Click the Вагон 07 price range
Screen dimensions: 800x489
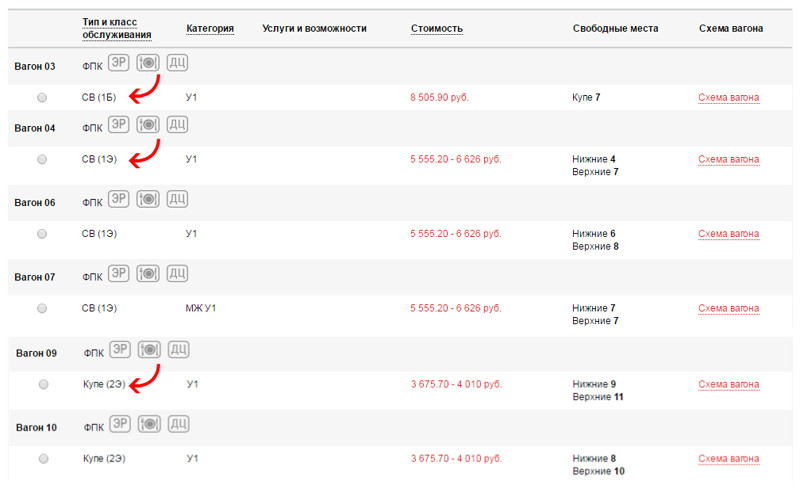click(x=456, y=308)
